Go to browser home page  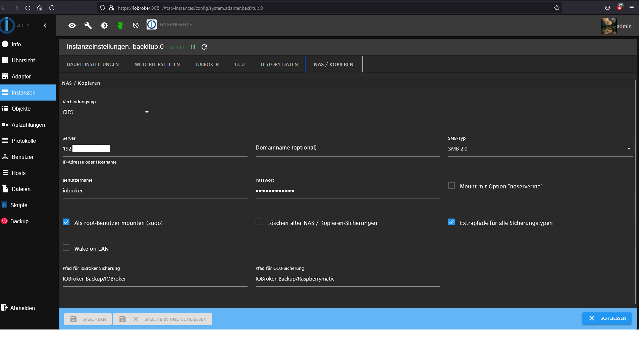pos(40,8)
